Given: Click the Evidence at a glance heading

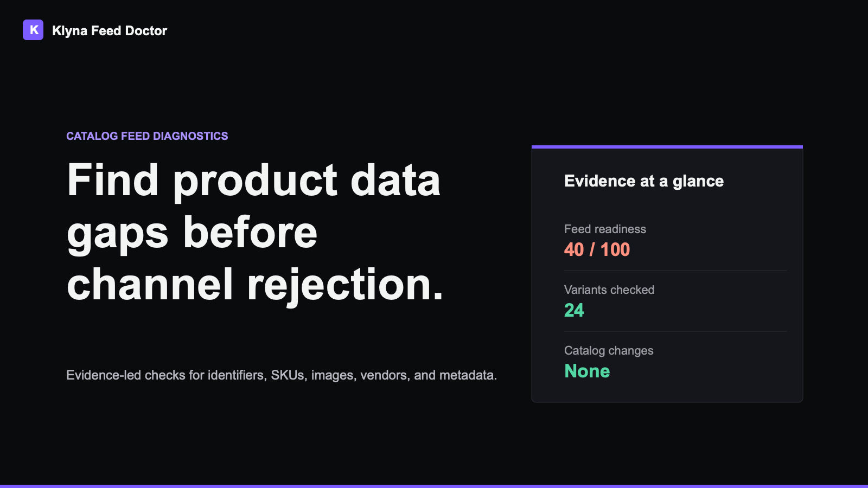Looking at the screenshot, I should coord(644,181).
